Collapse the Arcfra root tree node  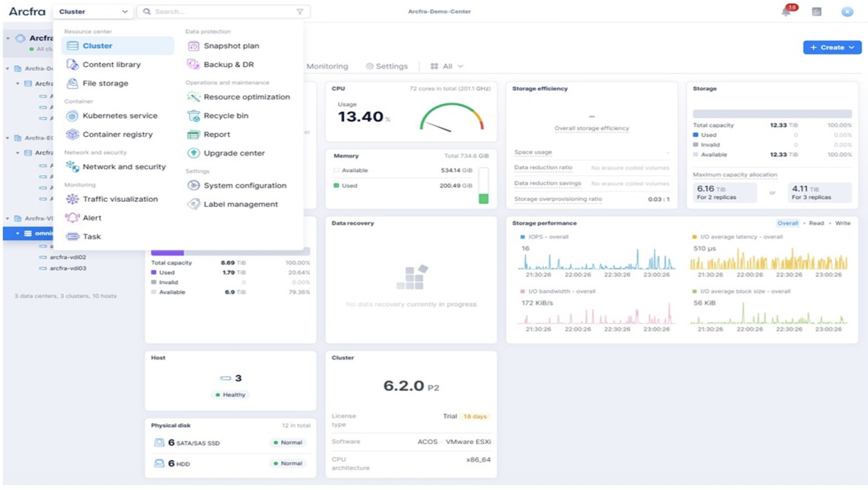(x=8, y=38)
